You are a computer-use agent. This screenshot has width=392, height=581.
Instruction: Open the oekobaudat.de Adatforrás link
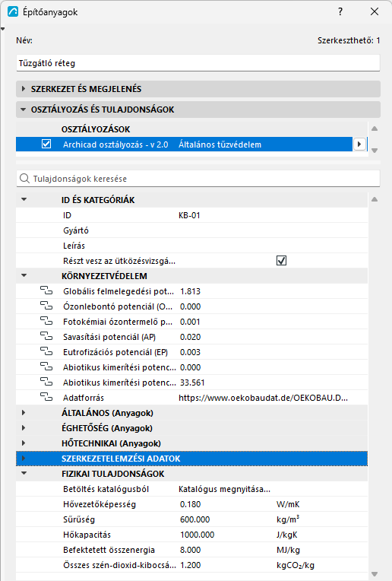click(263, 398)
